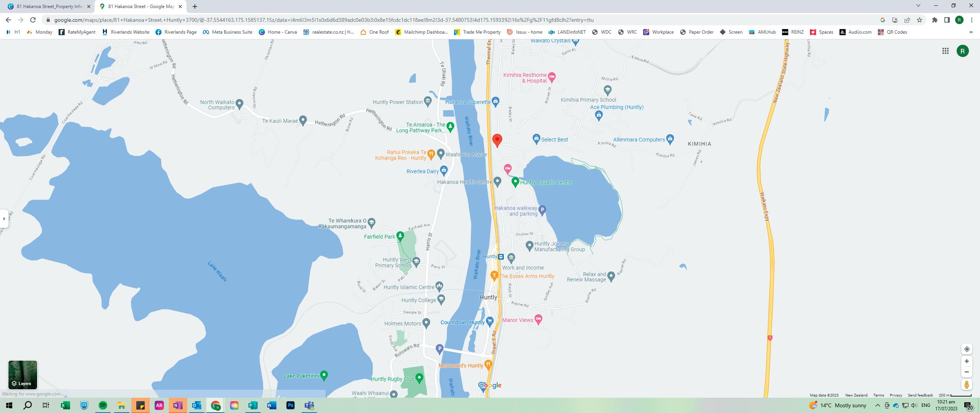The height and width of the screenshot is (413, 980).
Task: Expand the collapsed side panel arrow
Action: (x=4, y=219)
